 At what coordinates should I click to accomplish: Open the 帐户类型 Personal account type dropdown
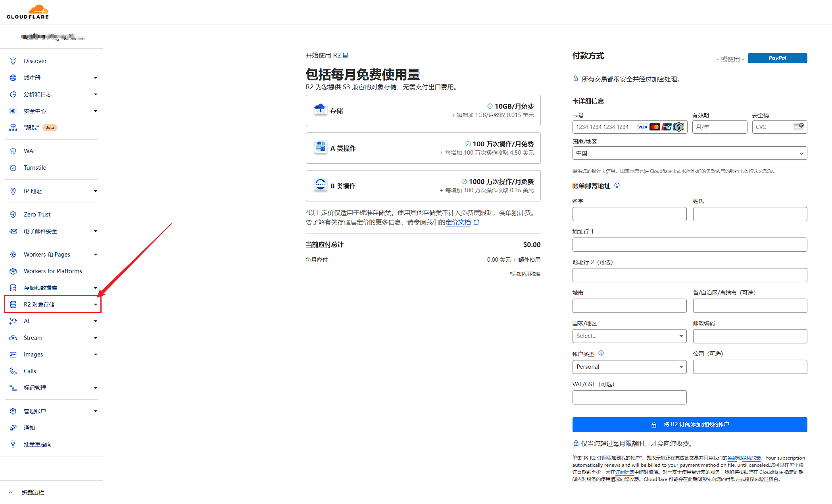click(629, 366)
